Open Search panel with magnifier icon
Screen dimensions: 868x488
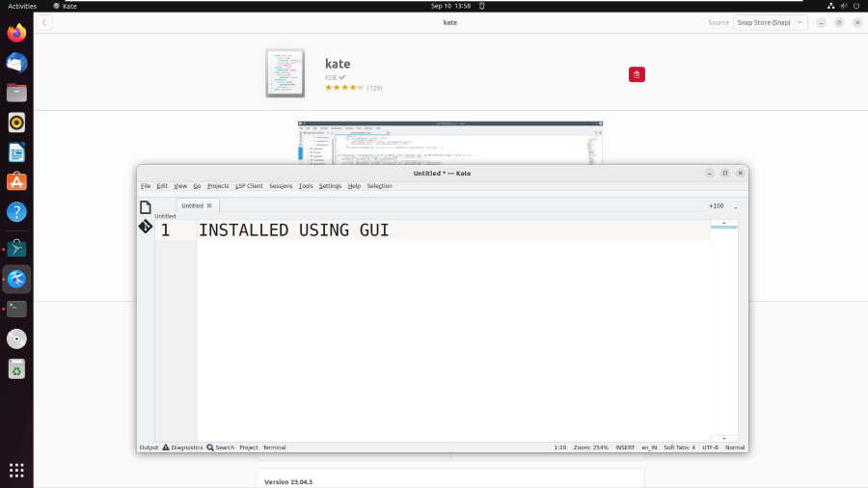pos(220,447)
